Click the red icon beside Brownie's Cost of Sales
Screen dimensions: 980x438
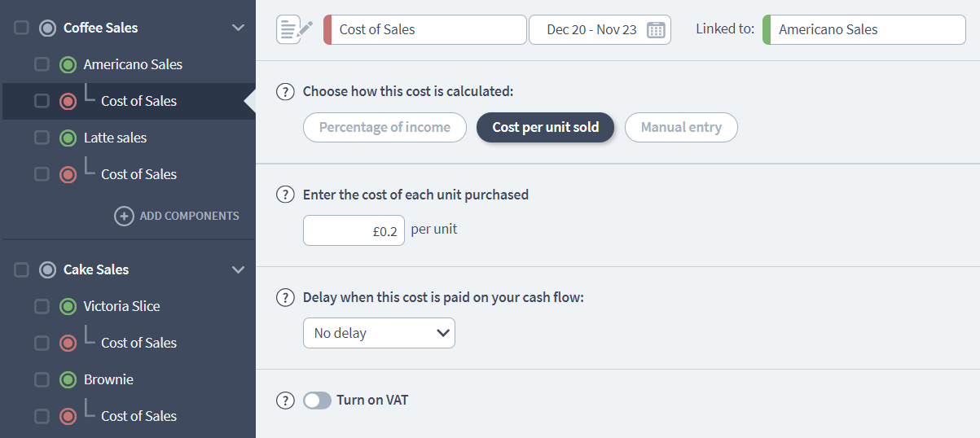tap(68, 416)
